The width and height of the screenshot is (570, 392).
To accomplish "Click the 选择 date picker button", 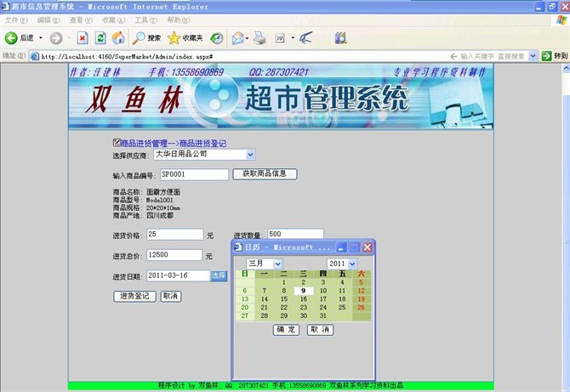I will pos(219,276).
